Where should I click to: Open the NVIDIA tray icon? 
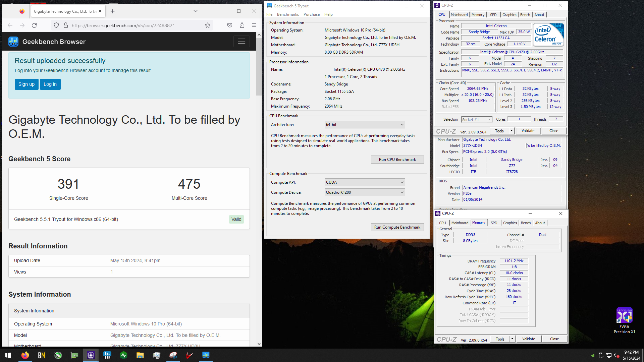point(593,355)
